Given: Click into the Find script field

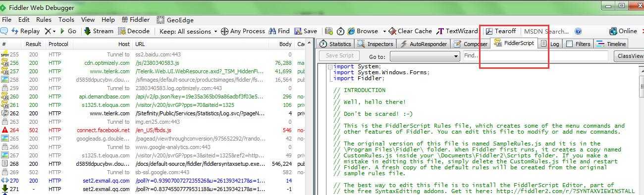Looking at the screenshot, I should pyautogui.click(x=535, y=56).
